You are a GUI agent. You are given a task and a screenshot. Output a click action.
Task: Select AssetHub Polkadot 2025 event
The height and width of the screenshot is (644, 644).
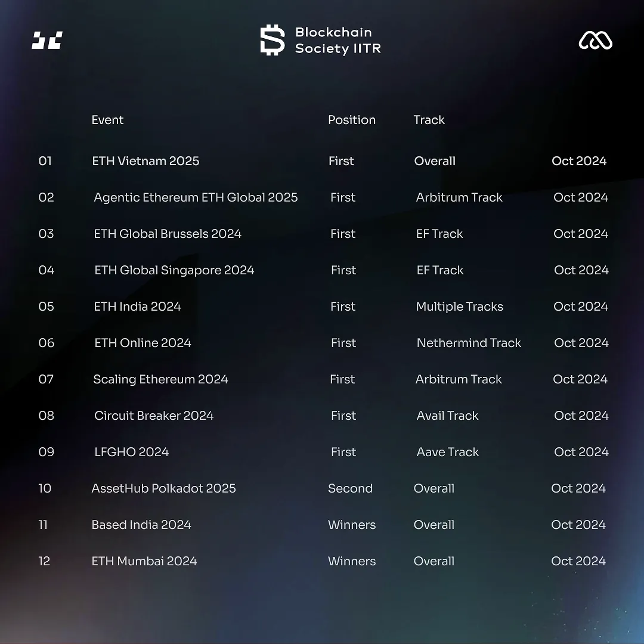click(163, 488)
